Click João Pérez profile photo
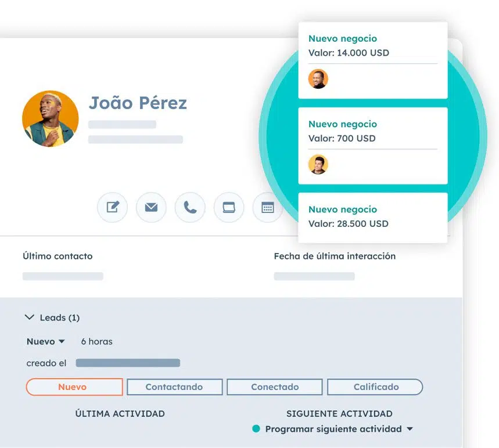 51,118
